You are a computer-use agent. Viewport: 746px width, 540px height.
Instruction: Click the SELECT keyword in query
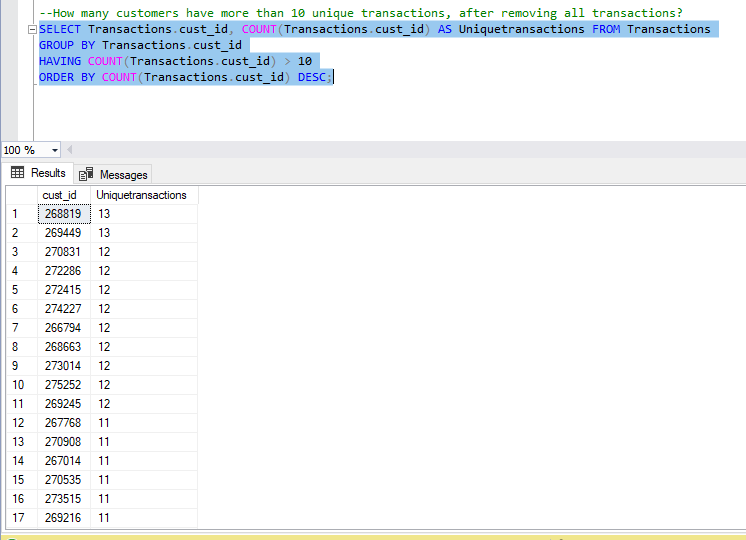pyautogui.click(x=60, y=29)
